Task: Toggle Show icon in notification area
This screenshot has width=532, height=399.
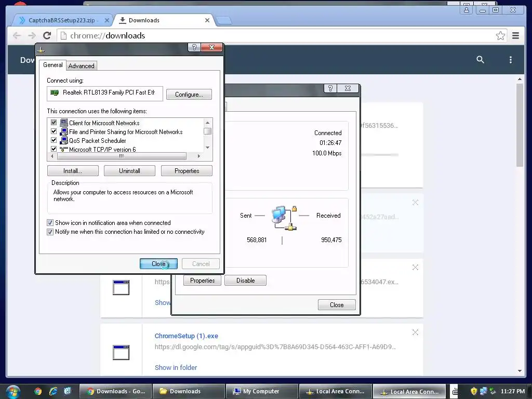Action: [x=50, y=223]
